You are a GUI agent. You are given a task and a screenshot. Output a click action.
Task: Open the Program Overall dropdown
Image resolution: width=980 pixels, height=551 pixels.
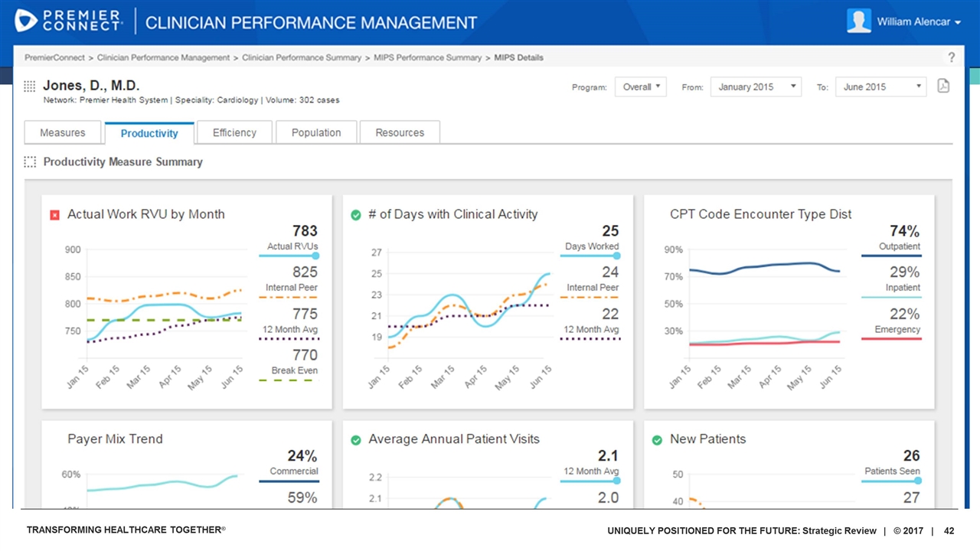click(642, 86)
